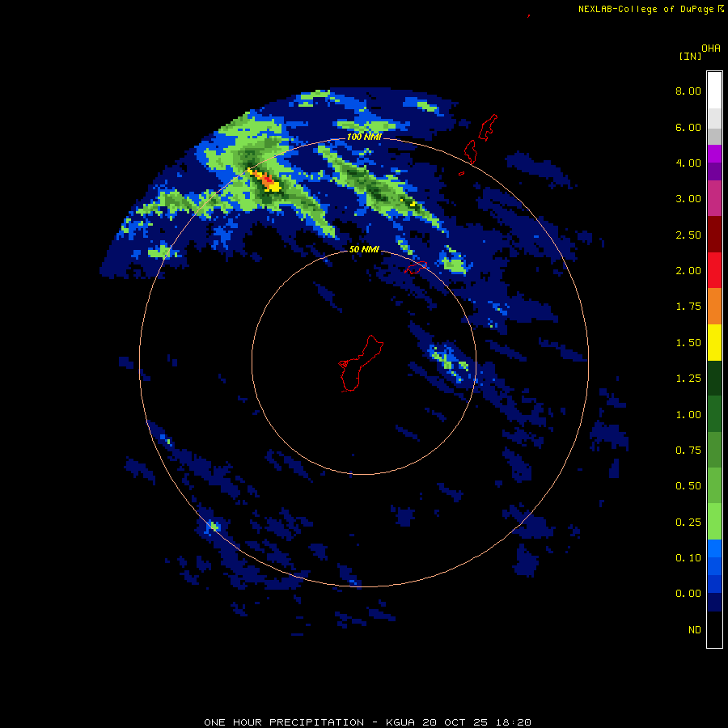Screen dimensions: 728x728
Task: Click the 0.25 legend value
Action: [688, 523]
